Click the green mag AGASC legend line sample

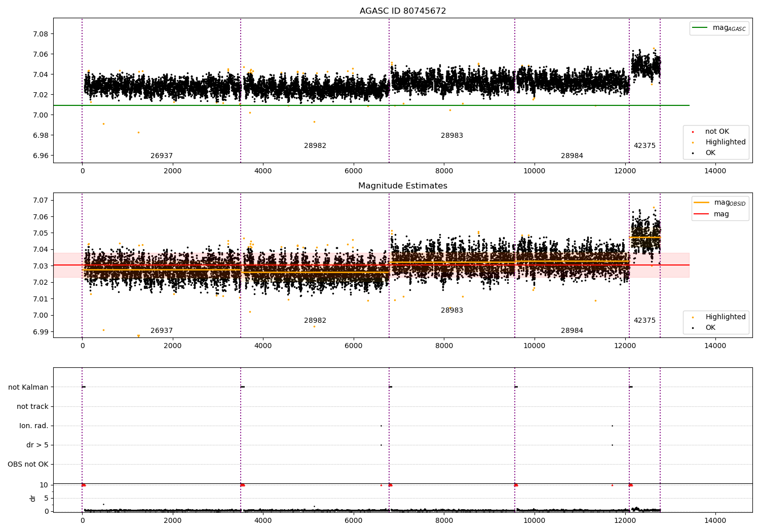coord(701,28)
